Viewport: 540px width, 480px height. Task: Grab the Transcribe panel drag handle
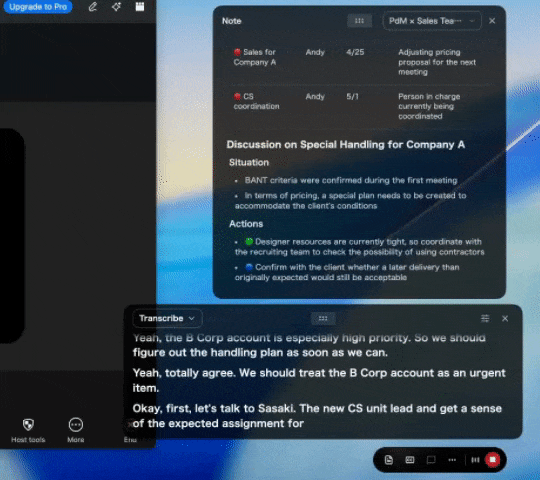323,319
